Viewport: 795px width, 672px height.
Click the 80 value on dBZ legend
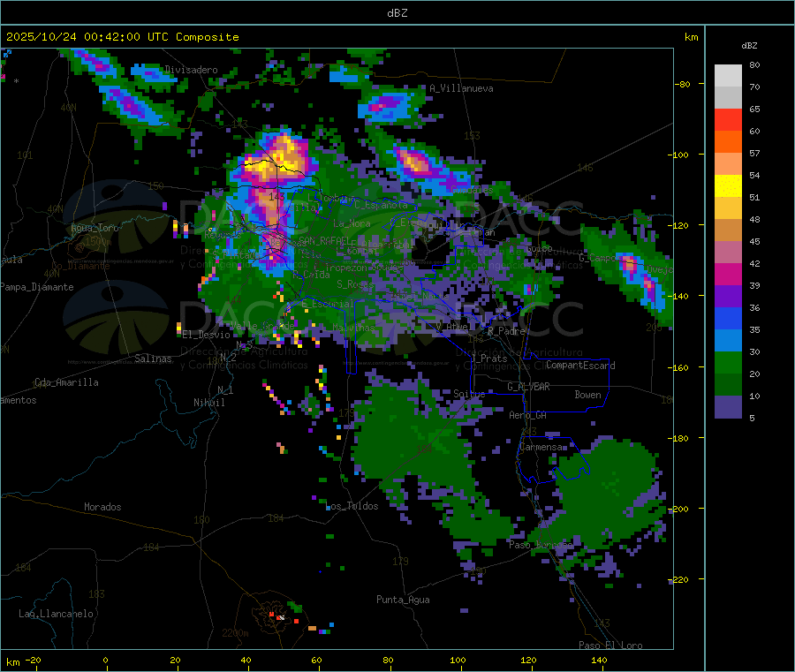click(x=754, y=64)
